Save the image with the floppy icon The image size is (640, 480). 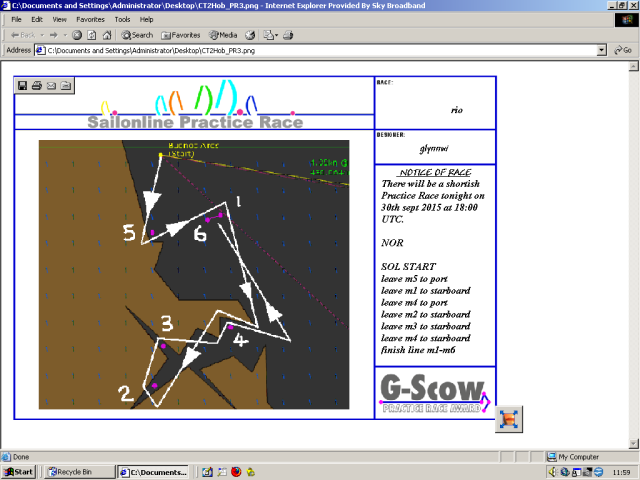22,85
